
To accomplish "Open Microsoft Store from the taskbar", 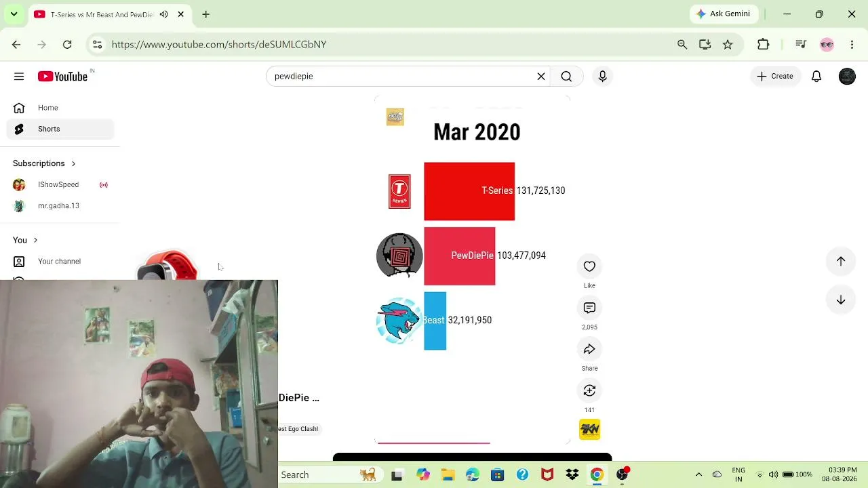I will (497, 475).
